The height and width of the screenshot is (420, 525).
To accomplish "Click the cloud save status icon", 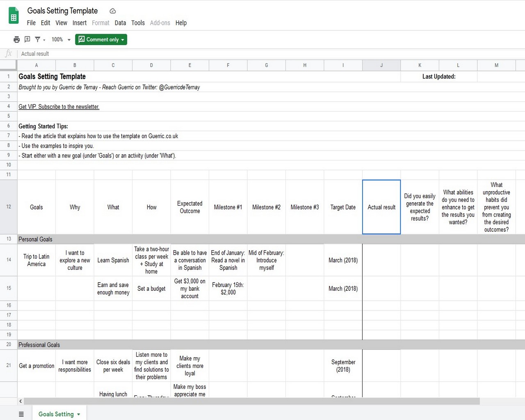I will pyautogui.click(x=112, y=11).
